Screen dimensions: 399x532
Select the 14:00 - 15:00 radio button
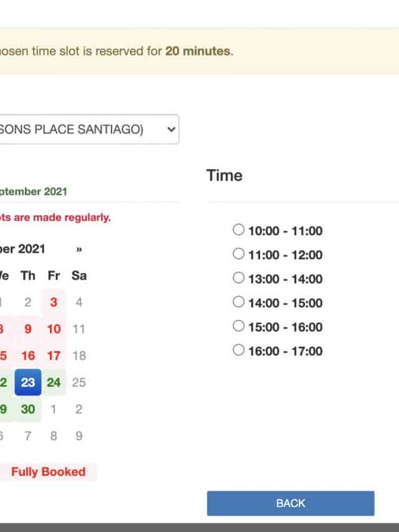click(238, 302)
